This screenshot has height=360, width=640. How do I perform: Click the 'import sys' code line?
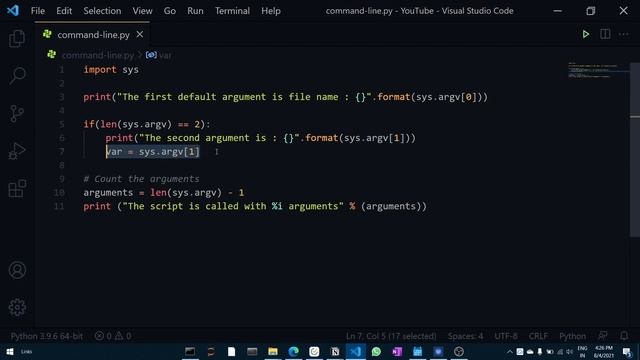tap(111, 70)
